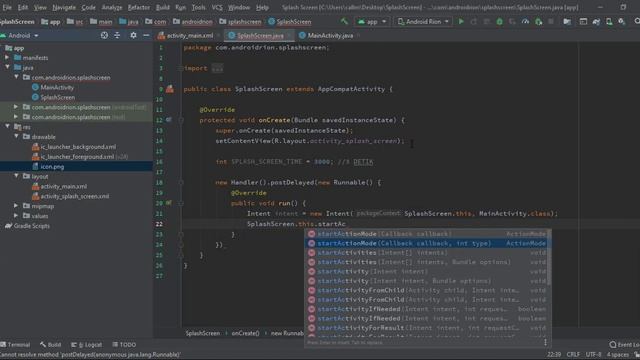This screenshot has width=640, height=360.
Task: Sync project with Gradle files icon
Action: point(596,21)
